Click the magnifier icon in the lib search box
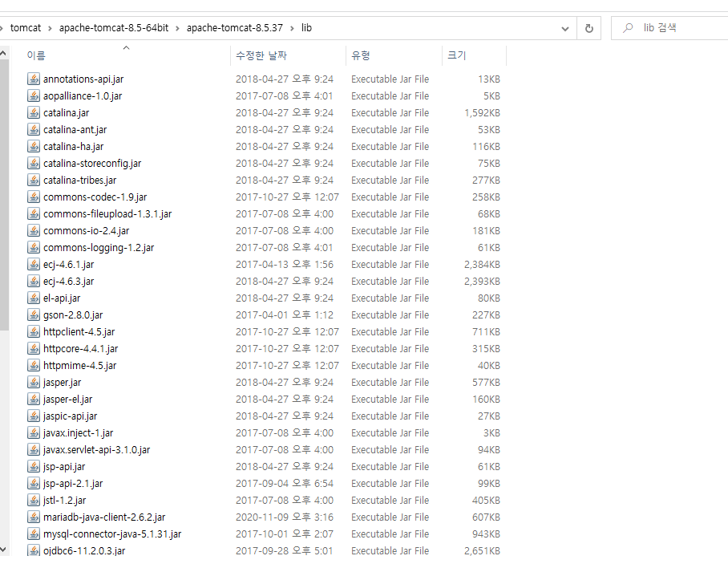Image resolution: width=728 pixels, height=568 pixels. [x=628, y=28]
